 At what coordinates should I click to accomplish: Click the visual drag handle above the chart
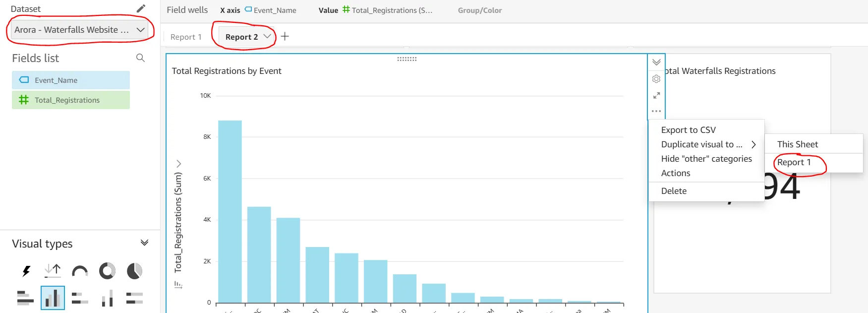coord(407,59)
